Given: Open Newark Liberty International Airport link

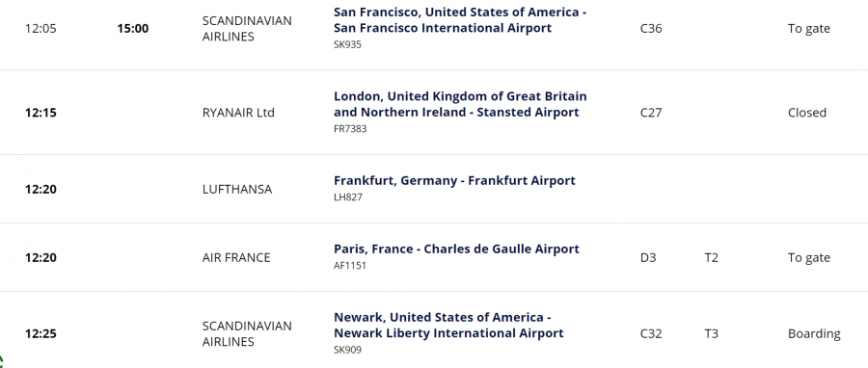Looking at the screenshot, I should click(x=448, y=326).
